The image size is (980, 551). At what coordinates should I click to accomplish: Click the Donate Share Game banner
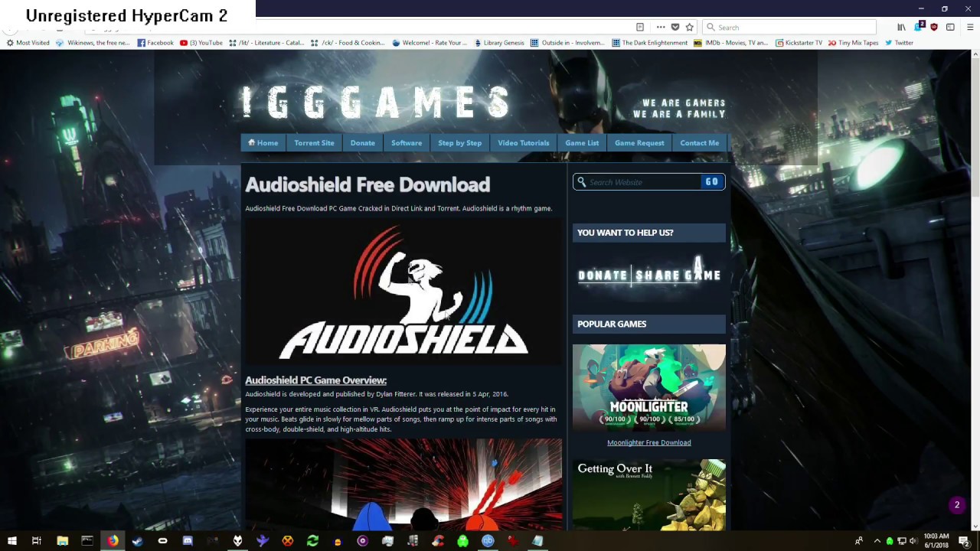[x=649, y=275]
